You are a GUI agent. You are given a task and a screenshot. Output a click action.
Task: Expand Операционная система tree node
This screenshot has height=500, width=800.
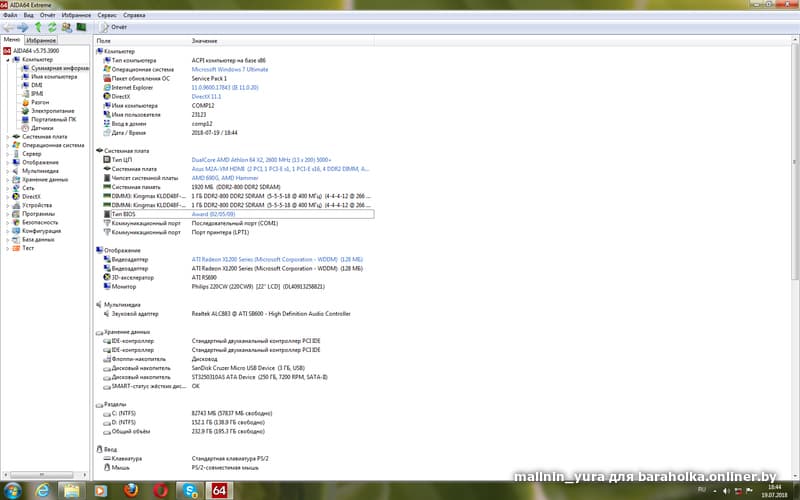[8, 145]
